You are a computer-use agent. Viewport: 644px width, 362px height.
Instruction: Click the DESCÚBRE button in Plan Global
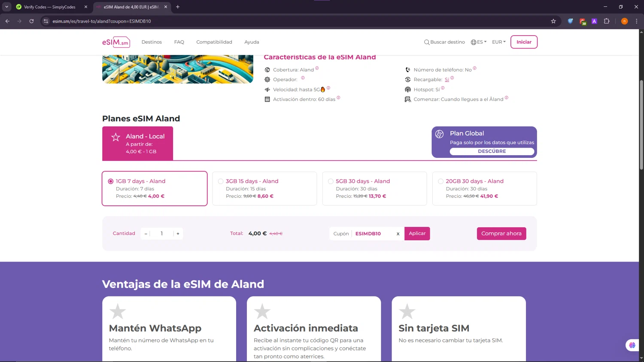tap(492, 151)
